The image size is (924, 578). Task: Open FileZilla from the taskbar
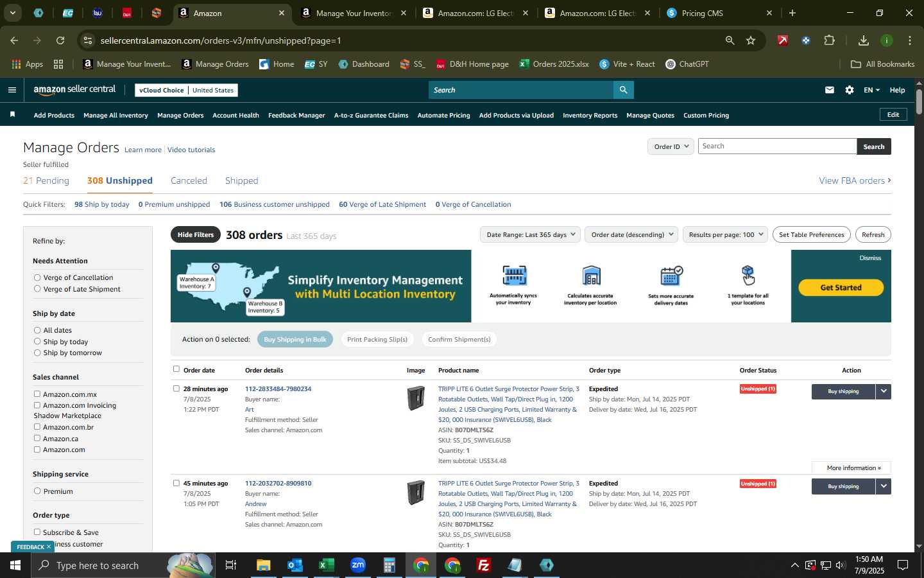484,565
